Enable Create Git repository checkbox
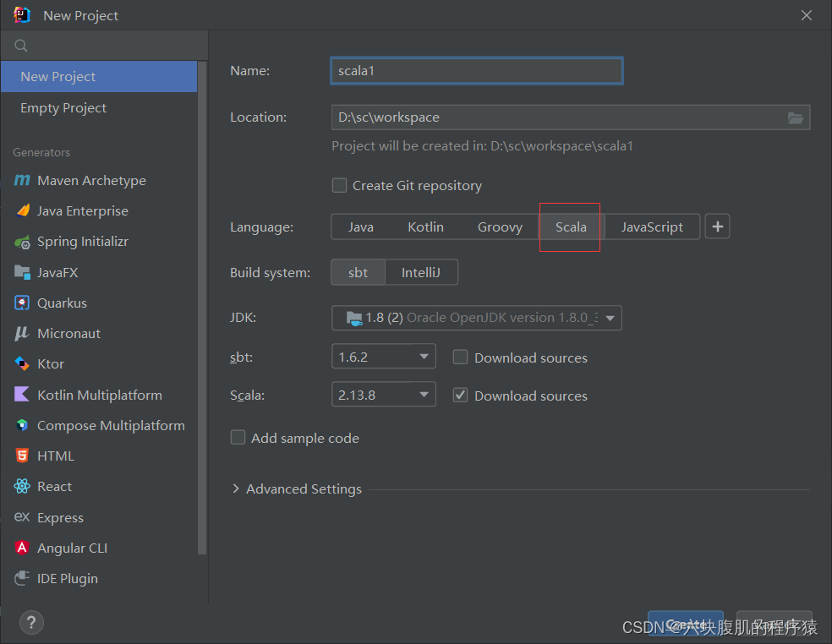This screenshot has width=832, height=644. point(339,186)
